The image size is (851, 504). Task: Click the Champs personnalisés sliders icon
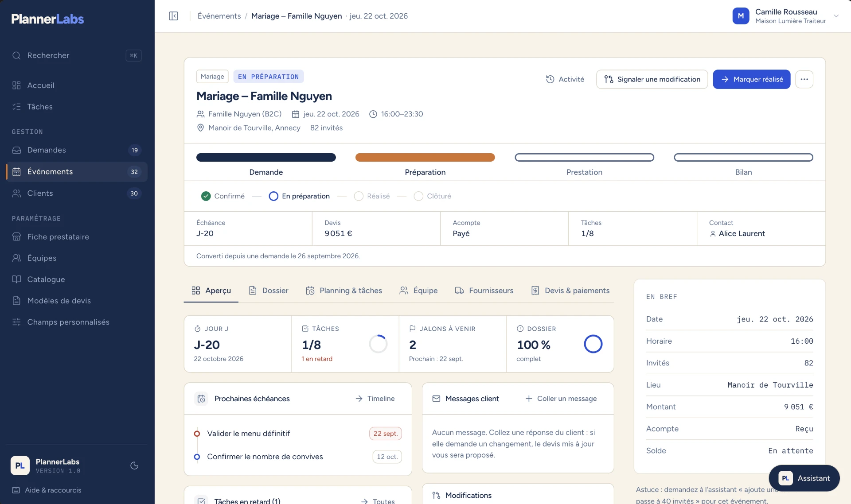coord(16,322)
